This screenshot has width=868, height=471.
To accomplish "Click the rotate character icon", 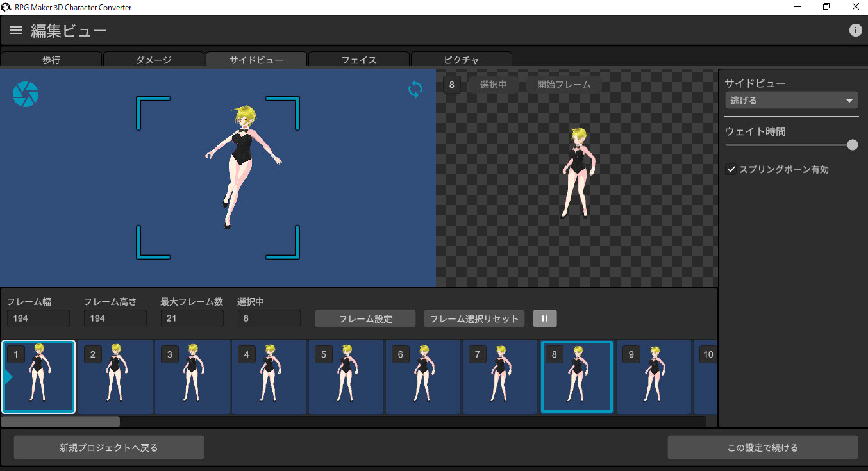I will click(415, 89).
